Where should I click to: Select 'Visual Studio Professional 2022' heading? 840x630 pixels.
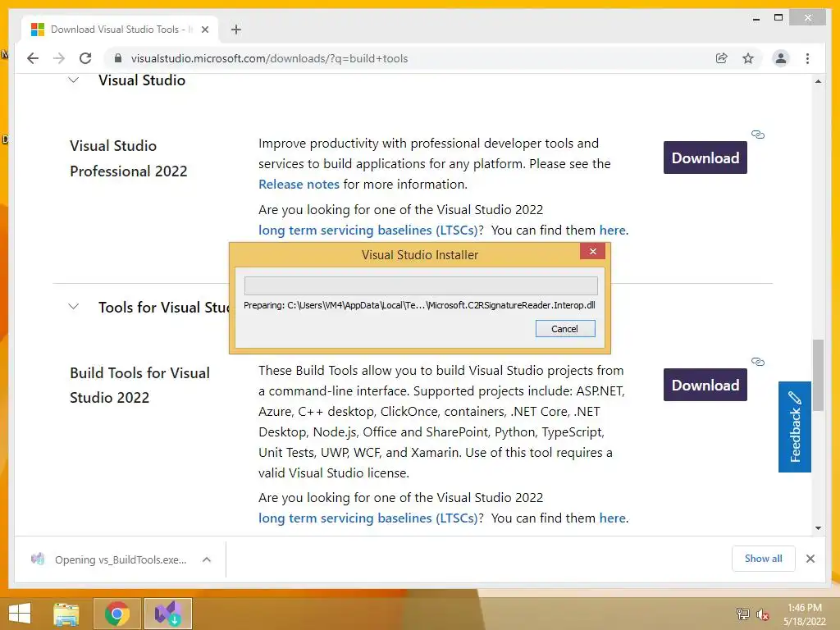coord(129,158)
